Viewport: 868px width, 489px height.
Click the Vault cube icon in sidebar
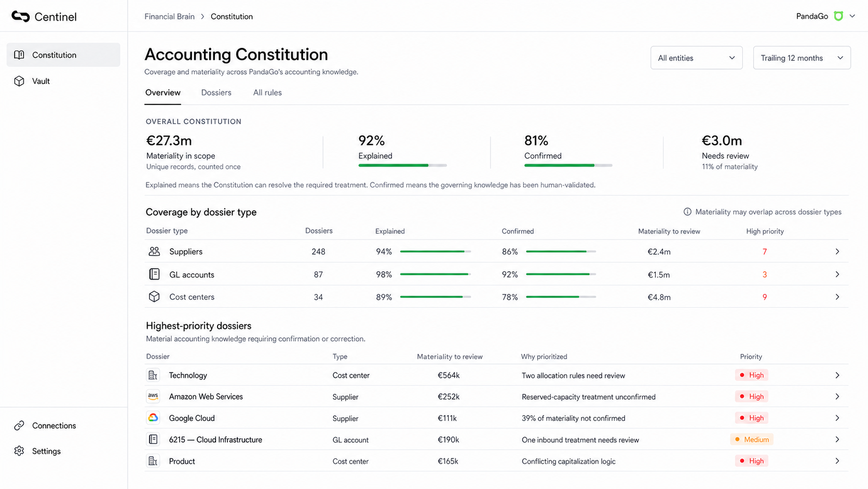coord(19,81)
